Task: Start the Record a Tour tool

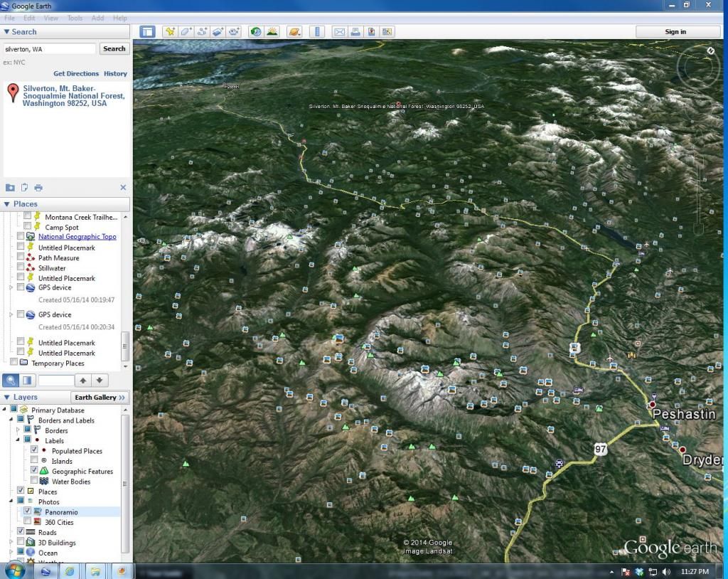Action: [233, 31]
